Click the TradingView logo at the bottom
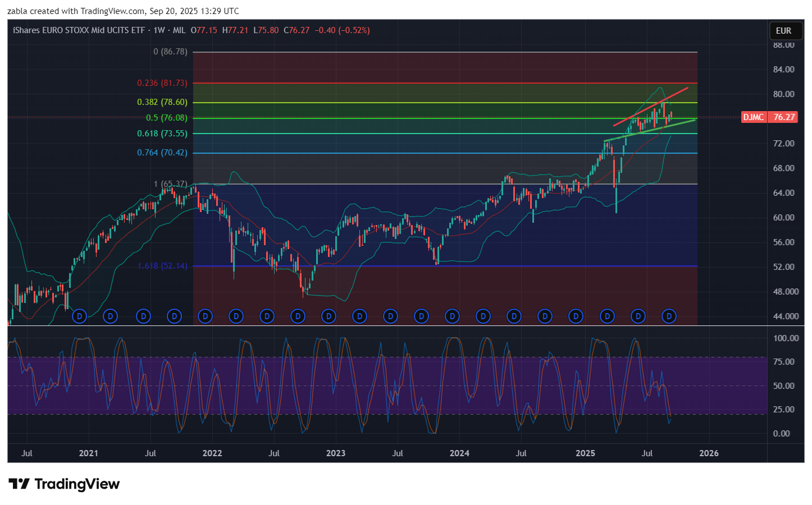Screen dimensions: 812x505 pos(64,484)
